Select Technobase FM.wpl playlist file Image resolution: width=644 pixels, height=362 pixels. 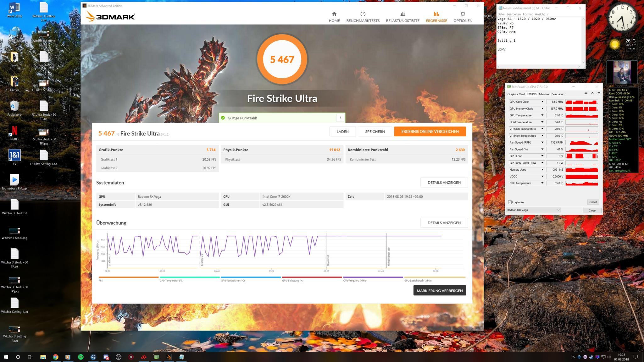14,182
